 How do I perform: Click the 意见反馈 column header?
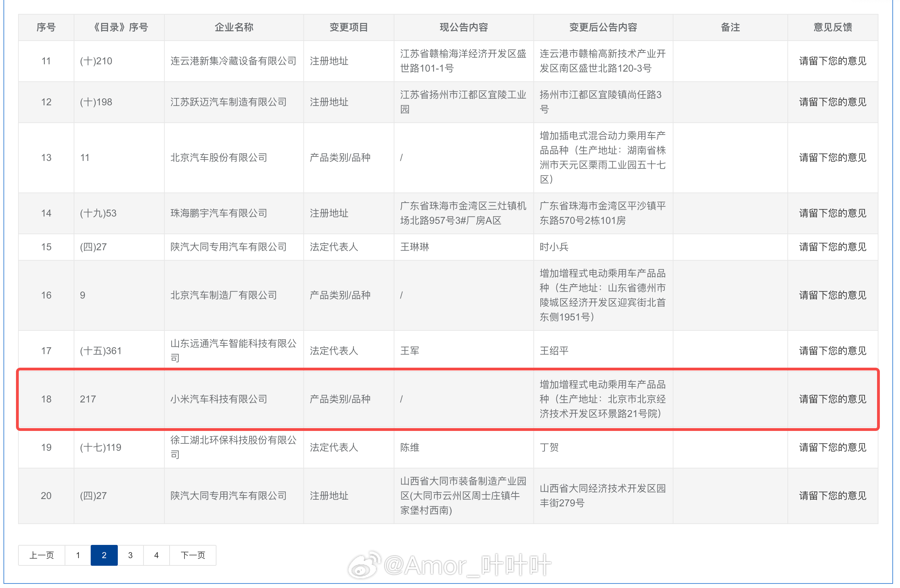(x=833, y=27)
